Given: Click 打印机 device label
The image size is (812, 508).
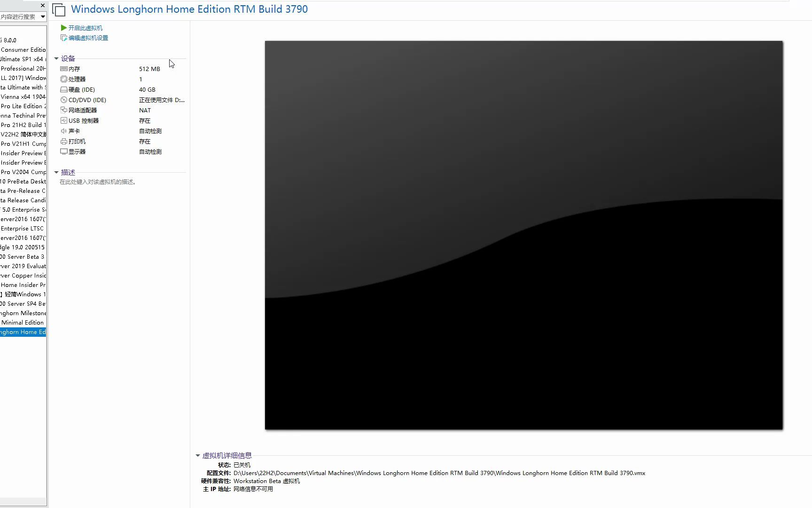Looking at the screenshot, I should 77,141.
